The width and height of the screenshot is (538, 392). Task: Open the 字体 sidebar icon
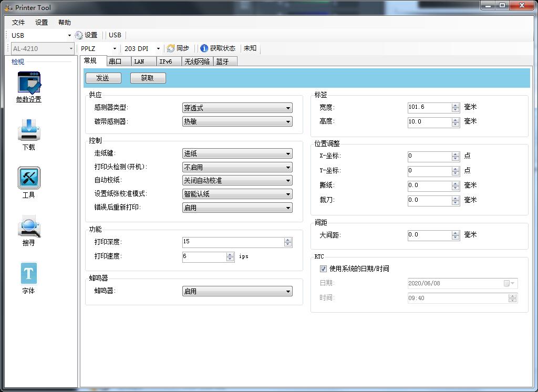tap(28, 273)
